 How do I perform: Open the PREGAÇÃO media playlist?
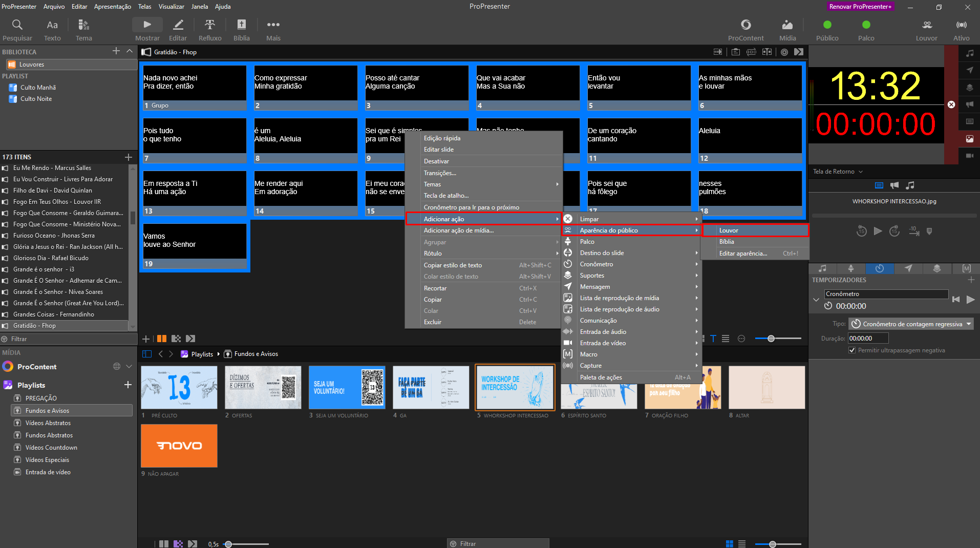[x=41, y=398]
